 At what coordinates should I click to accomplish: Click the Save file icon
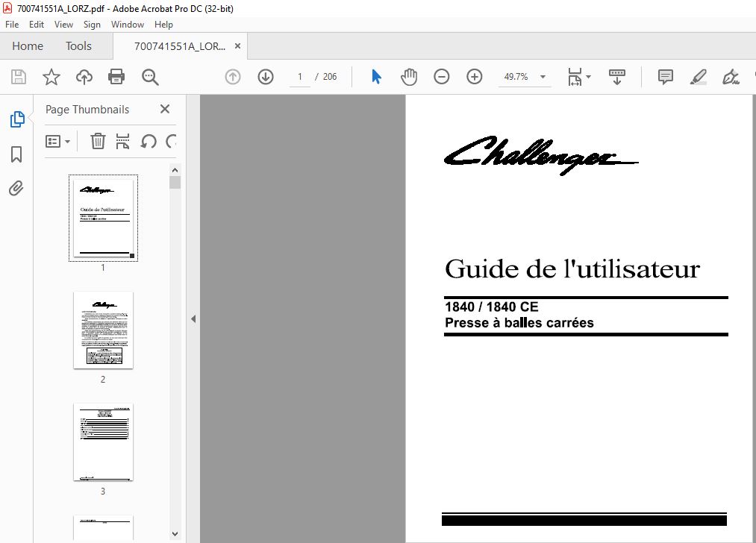coord(19,77)
